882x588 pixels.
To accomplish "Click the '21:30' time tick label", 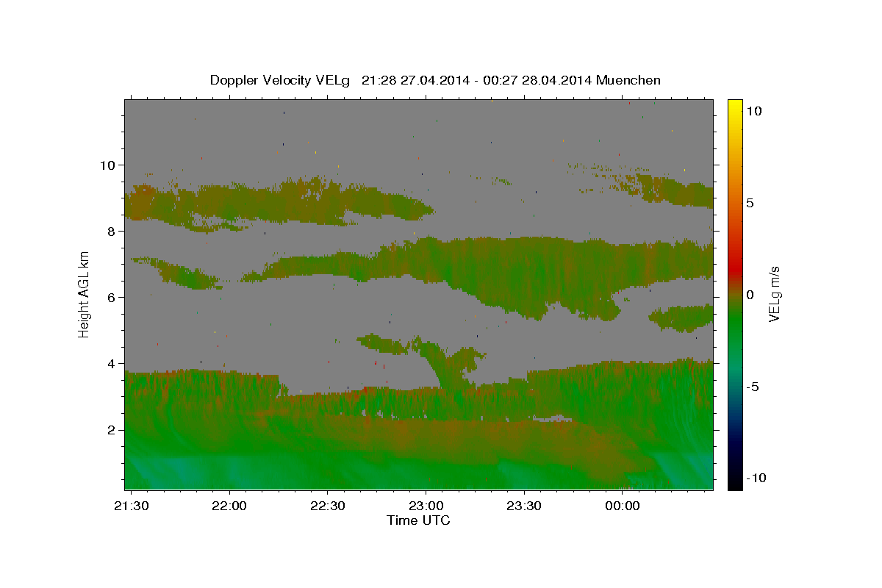I will [x=130, y=506].
